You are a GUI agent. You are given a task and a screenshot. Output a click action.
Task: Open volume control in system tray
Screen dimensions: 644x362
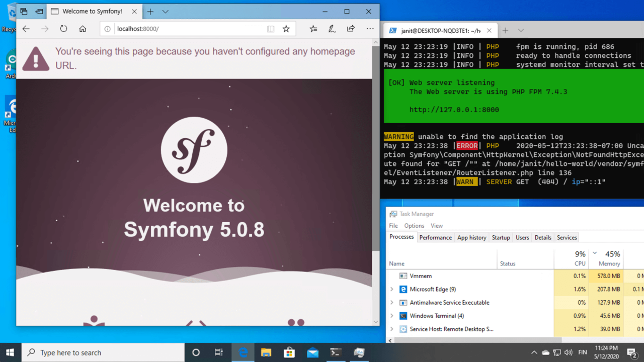pyautogui.click(x=569, y=352)
